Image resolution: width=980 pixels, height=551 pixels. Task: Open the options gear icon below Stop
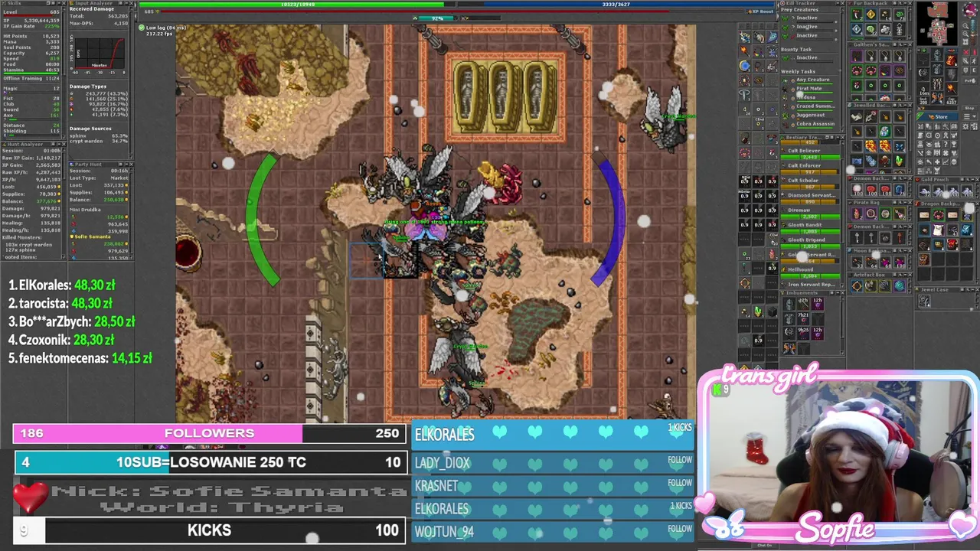click(x=965, y=127)
